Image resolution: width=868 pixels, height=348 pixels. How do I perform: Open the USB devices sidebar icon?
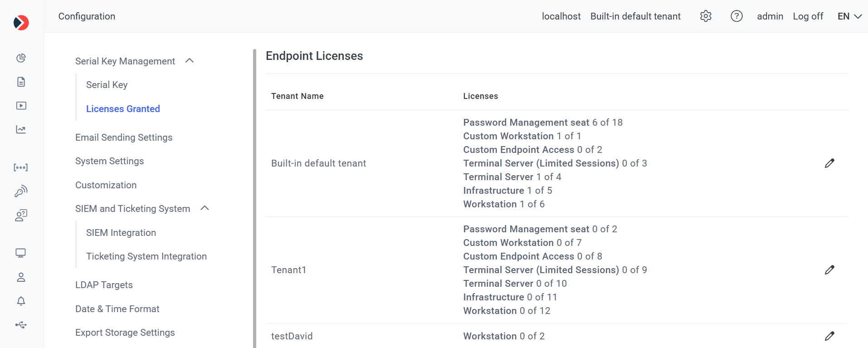(x=21, y=325)
